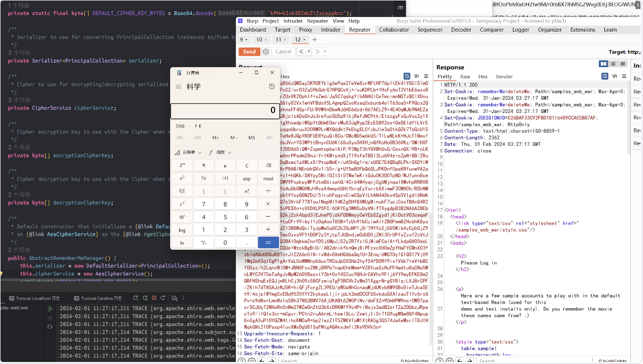This screenshot has width=643, height=364.
Task: Add a new Repeater tab with plus
Action: (x=315, y=40)
